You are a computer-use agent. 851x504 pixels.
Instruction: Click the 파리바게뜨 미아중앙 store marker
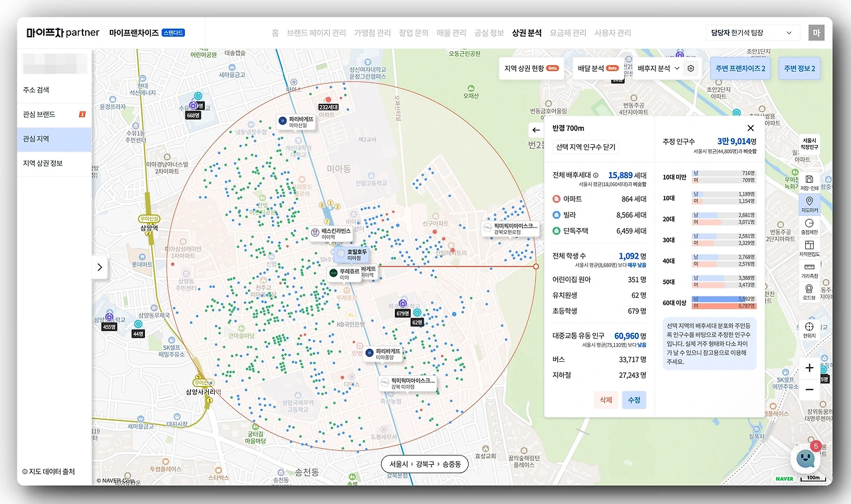tap(383, 354)
